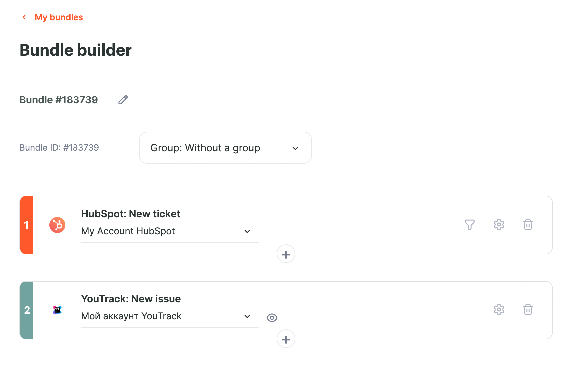Click the back chevron arrow

coord(24,17)
